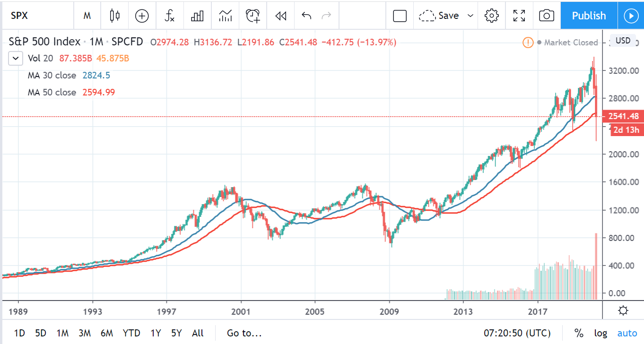Select the All range option
The height and width of the screenshot is (344, 644).
(x=198, y=333)
